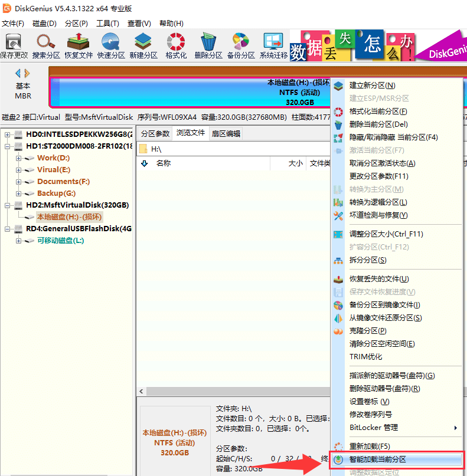Switch to the 扇区编辑 tab
The image size is (467, 476).
226,133
